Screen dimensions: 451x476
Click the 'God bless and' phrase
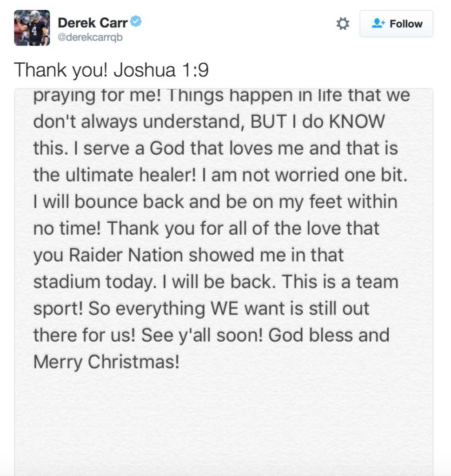[329, 335]
